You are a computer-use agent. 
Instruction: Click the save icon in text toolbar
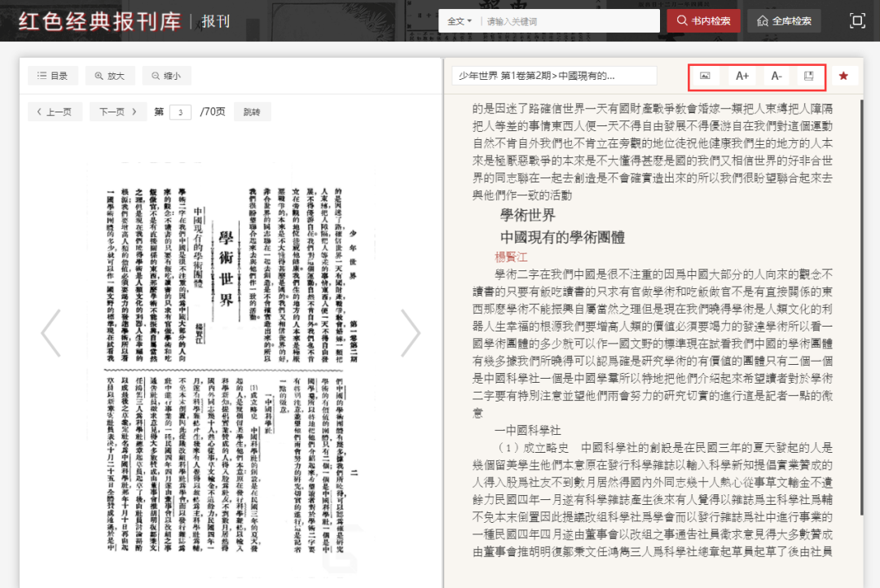[x=808, y=76]
